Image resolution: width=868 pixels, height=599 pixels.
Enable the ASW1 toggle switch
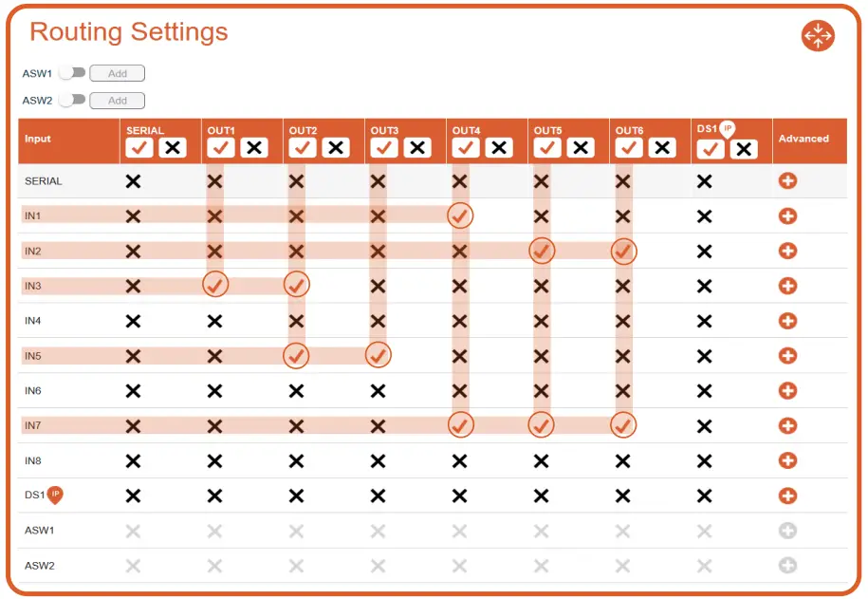(71, 73)
